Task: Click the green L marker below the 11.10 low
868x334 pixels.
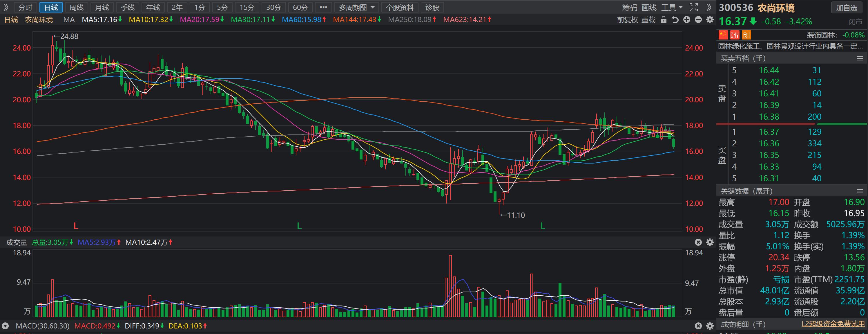Action: 543,226
